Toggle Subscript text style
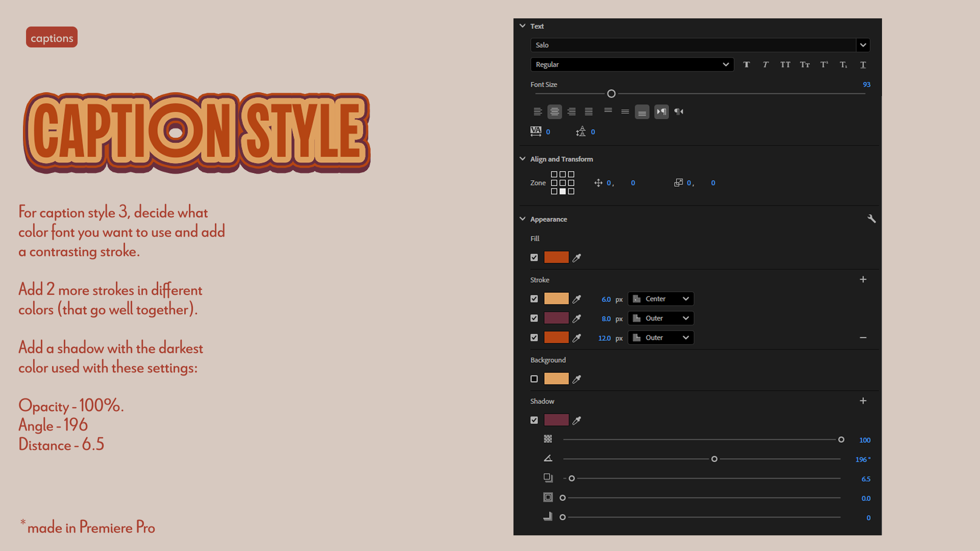The image size is (980, 551). click(x=844, y=65)
